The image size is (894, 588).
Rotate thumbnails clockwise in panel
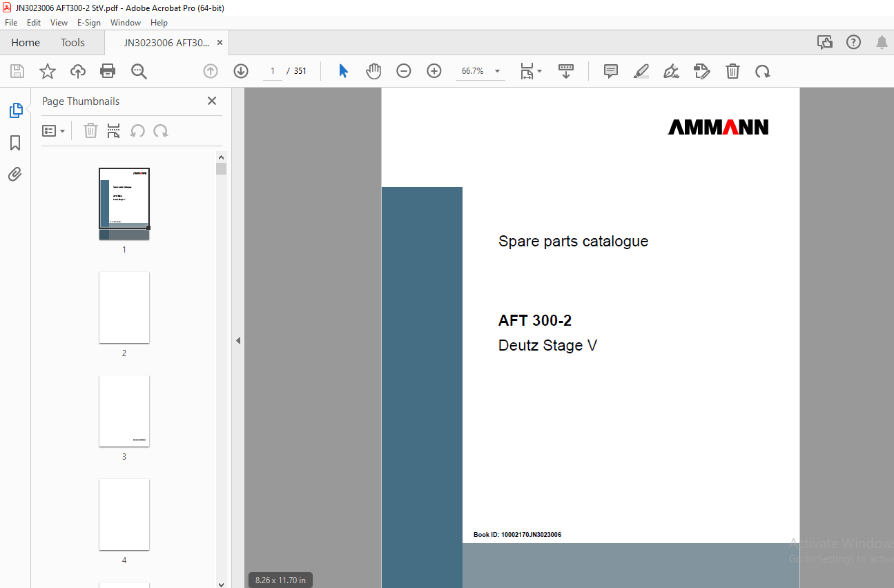pos(161,130)
